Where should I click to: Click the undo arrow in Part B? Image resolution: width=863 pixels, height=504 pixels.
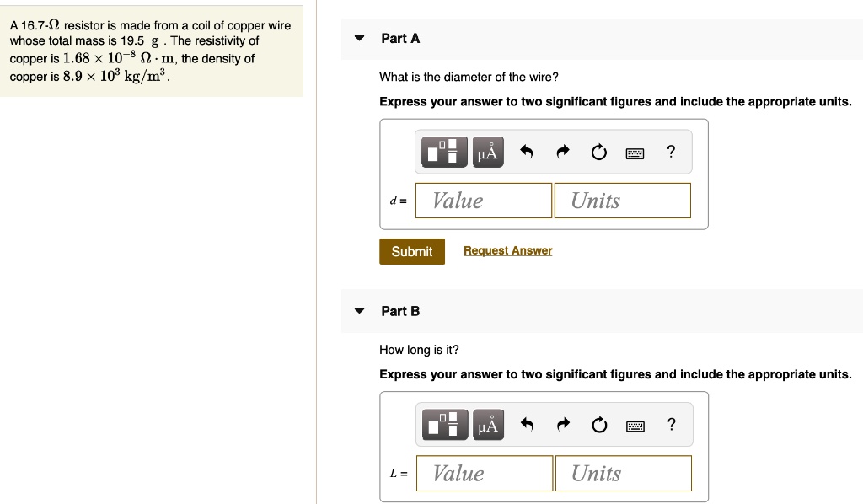click(527, 425)
